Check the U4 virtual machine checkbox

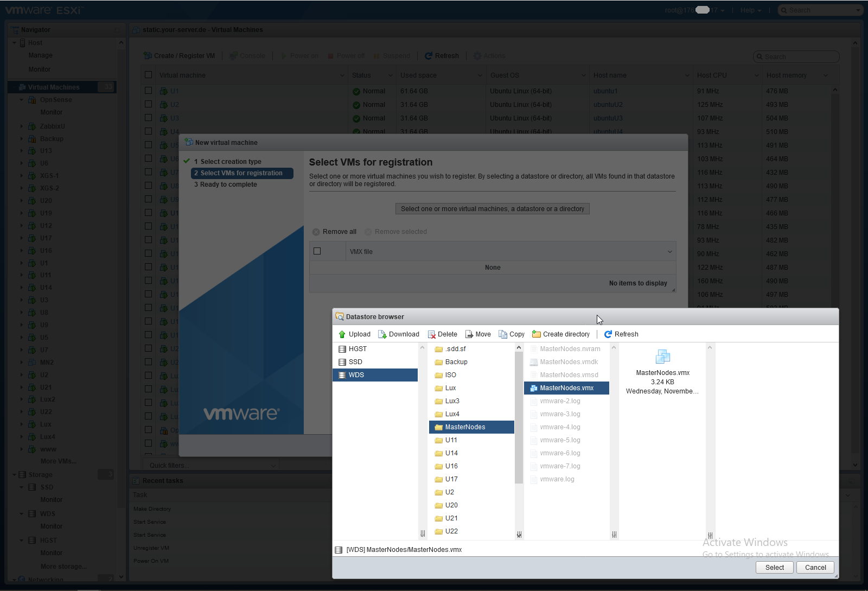pos(148,131)
